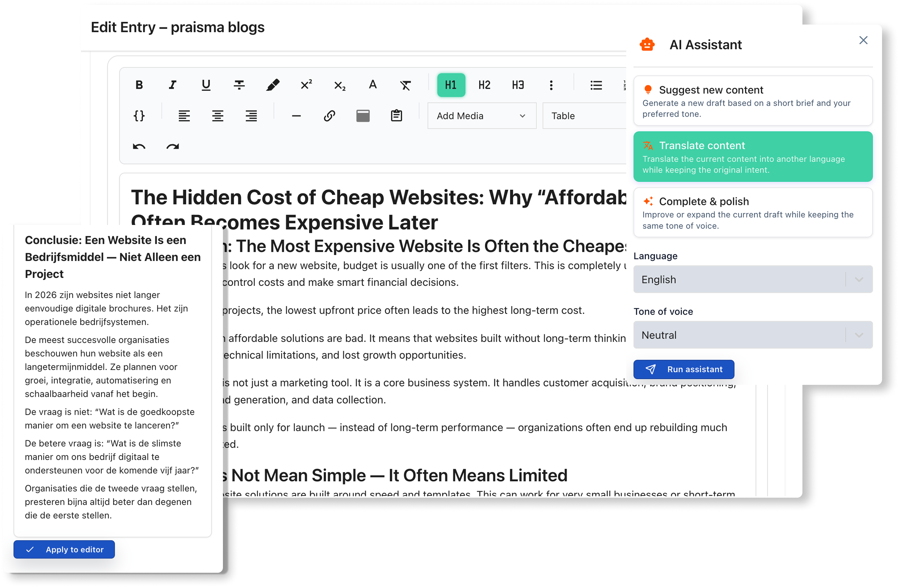Open the Add Media dropdown

(x=481, y=116)
